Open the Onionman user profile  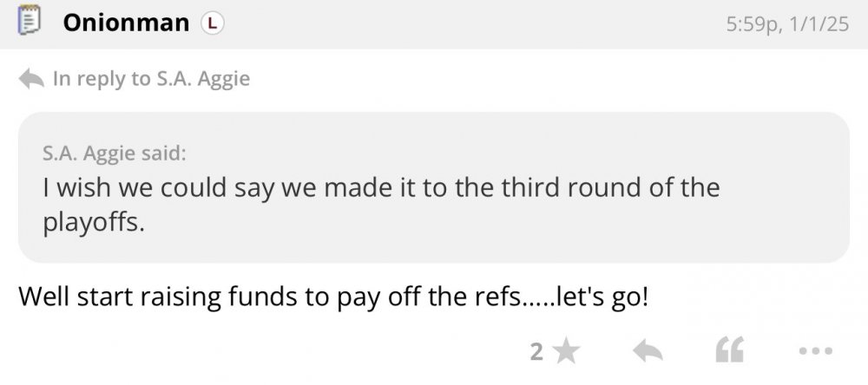(125, 23)
